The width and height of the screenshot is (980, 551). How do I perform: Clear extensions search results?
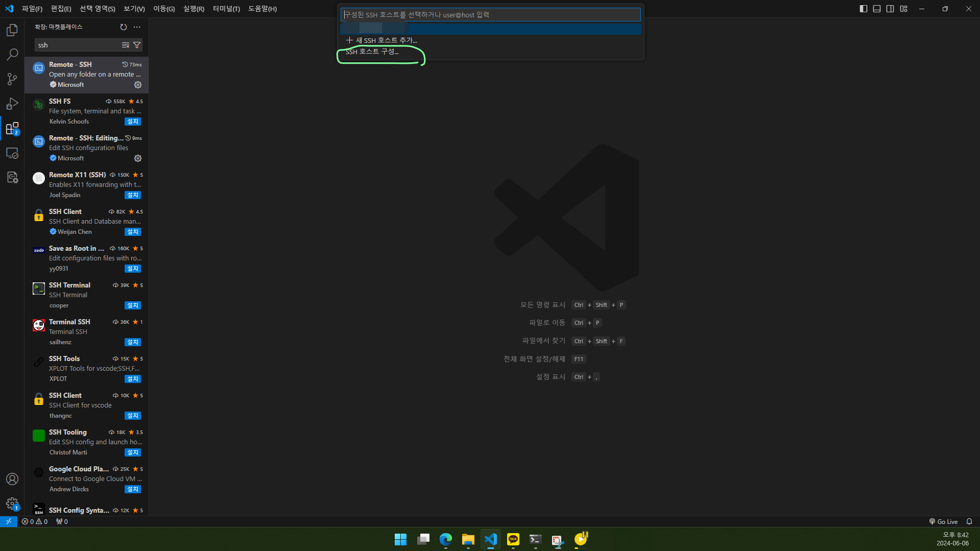coord(125,45)
